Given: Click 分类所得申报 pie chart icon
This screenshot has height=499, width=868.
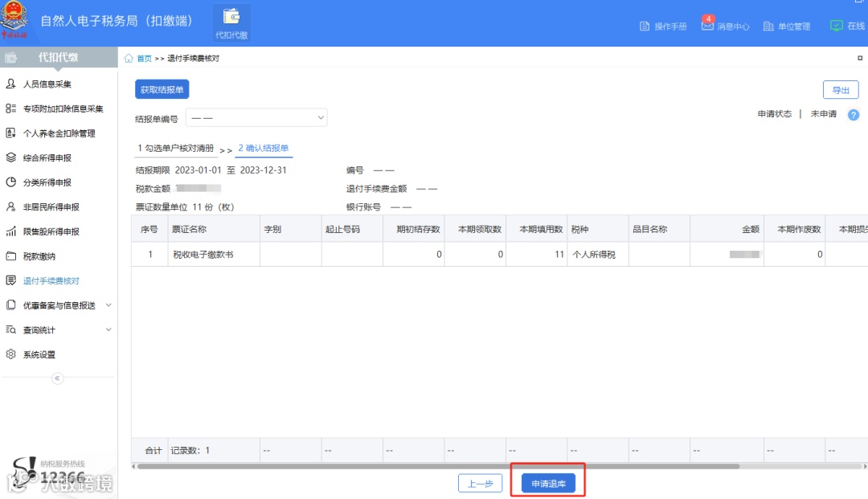Looking at the screenshot, I should 10,182.
